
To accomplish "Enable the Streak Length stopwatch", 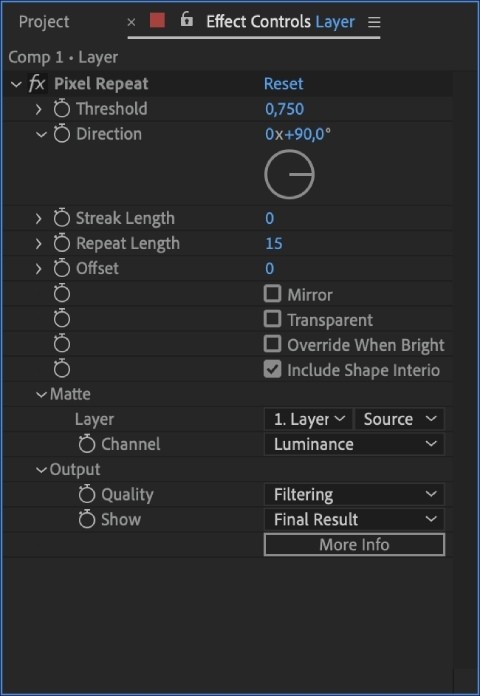I will pos(62,218).
